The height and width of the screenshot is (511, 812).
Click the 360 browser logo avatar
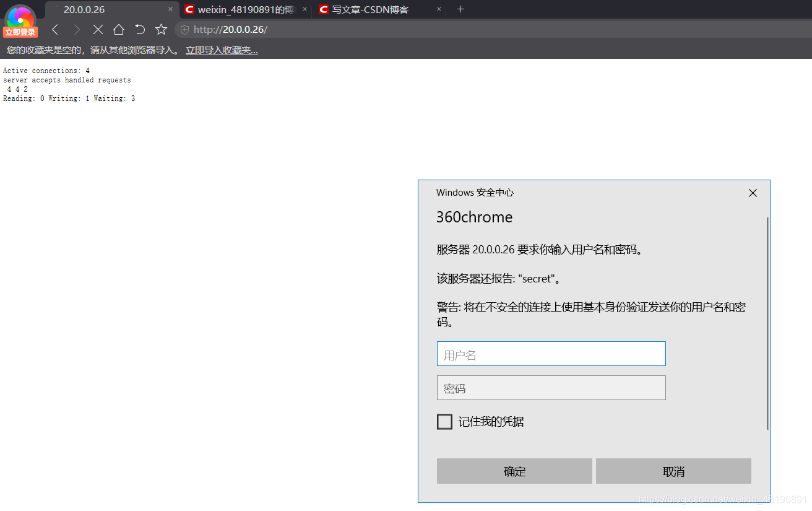(20, 17)
